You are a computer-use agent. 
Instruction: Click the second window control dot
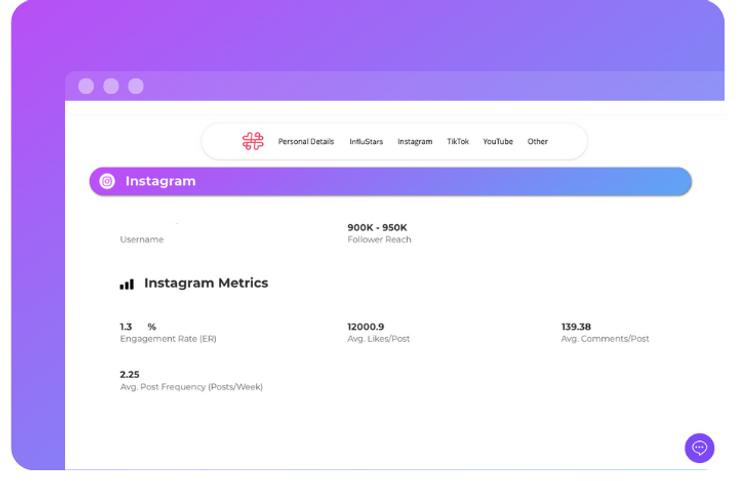pos(111,86)
